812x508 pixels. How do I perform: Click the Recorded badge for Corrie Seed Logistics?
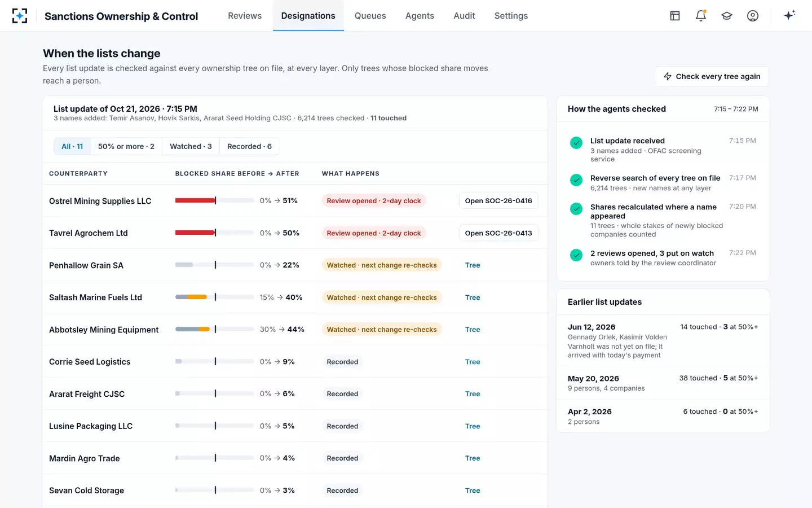pos(342,362)
